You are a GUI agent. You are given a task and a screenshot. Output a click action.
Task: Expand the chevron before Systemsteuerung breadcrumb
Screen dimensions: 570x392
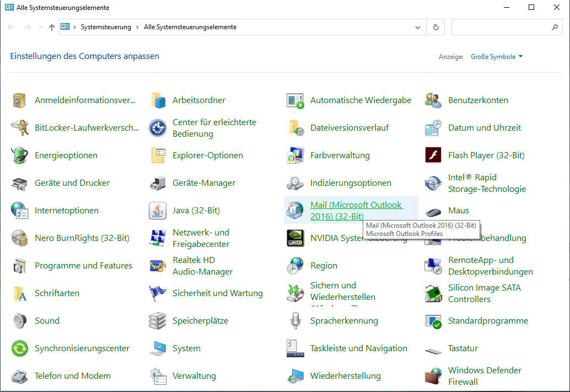74,27
